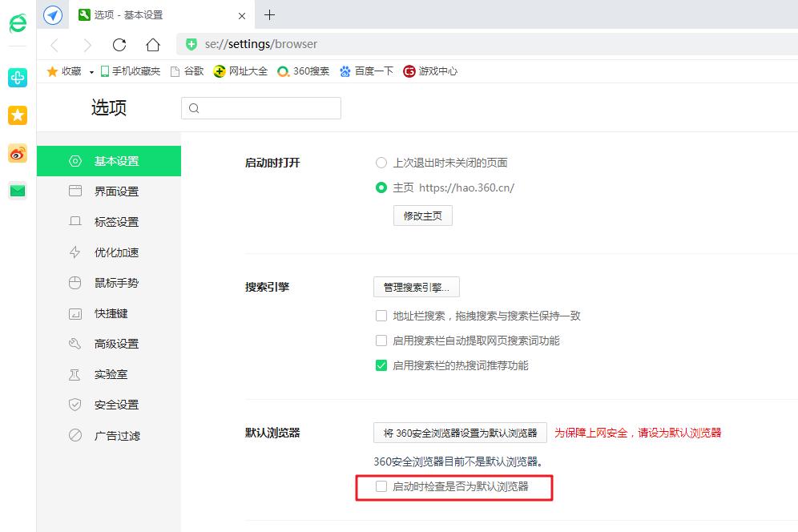Screen dimensions: 798x532
Task: Click the options page search field
Action: click(x=260, y=107)
